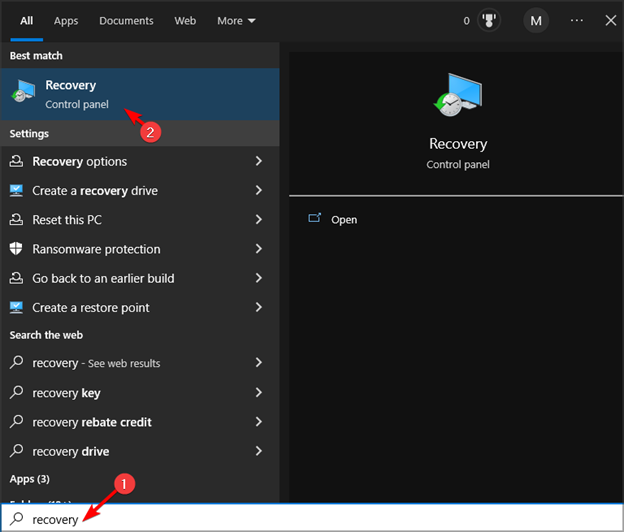Click the Go back to earlier build icon
Screen dimensions: 624x532
(x=17, y=278)
